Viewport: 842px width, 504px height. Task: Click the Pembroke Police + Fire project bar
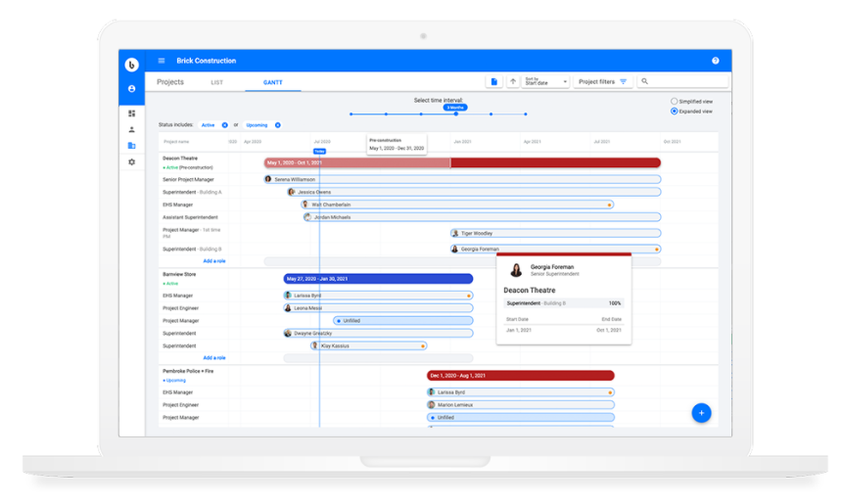click(520, 376)
